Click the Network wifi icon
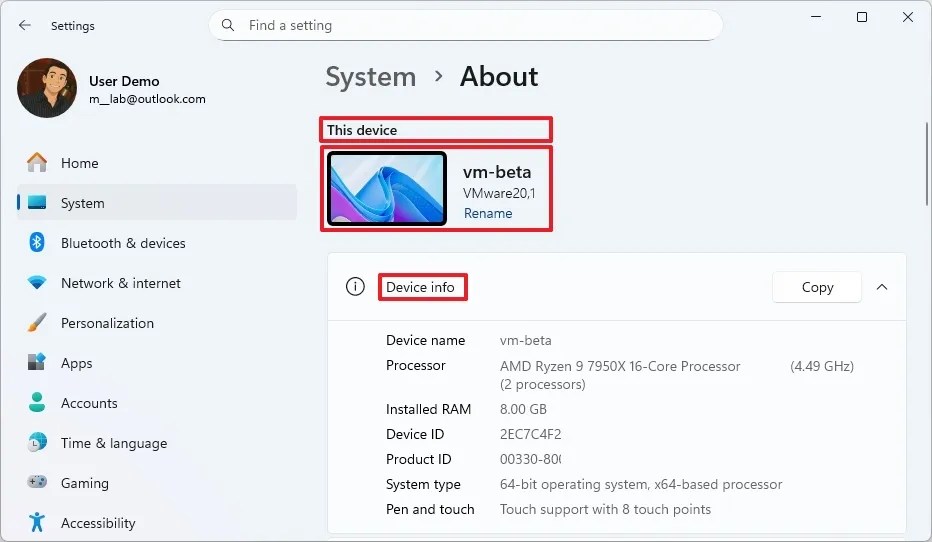Image resolution: width=932 pixels, height=542 pixels. point(37,283)
